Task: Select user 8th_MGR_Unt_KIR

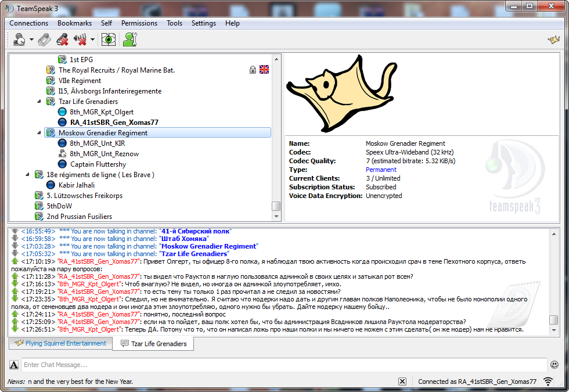Action: click(x=98, y=143)
